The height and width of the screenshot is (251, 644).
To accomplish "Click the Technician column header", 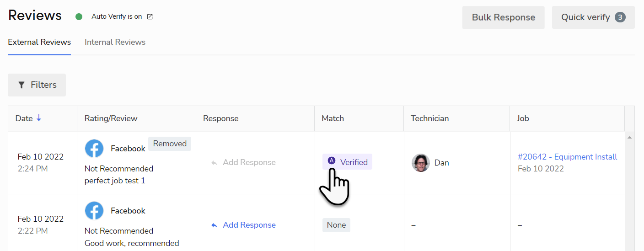I will click(429, 118).
